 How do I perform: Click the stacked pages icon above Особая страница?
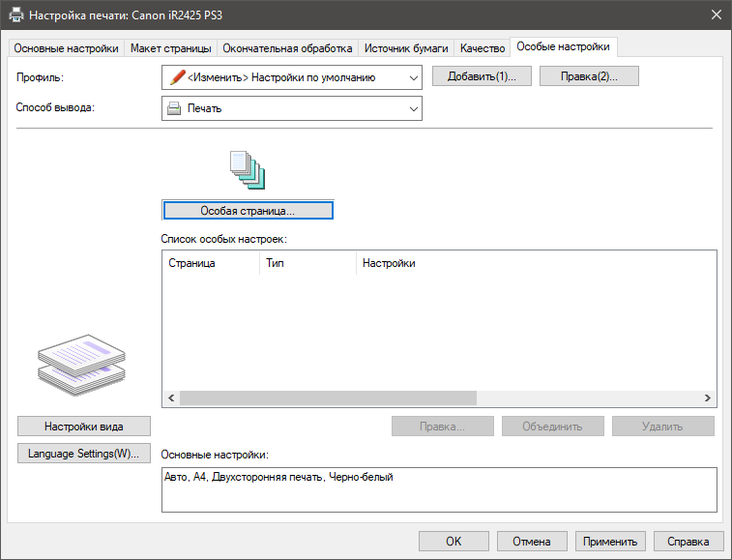[x=248, y=170]
